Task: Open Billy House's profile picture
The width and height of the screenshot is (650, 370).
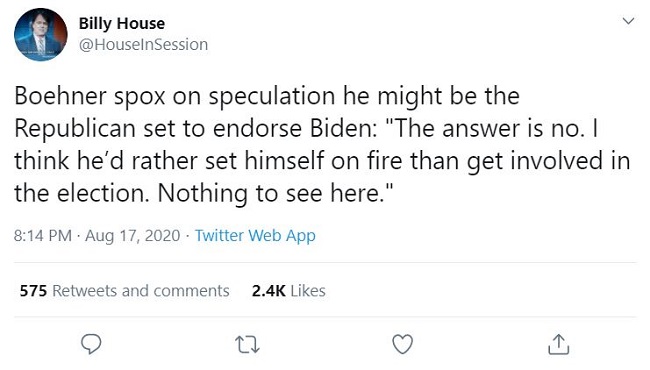Action: 41,35
